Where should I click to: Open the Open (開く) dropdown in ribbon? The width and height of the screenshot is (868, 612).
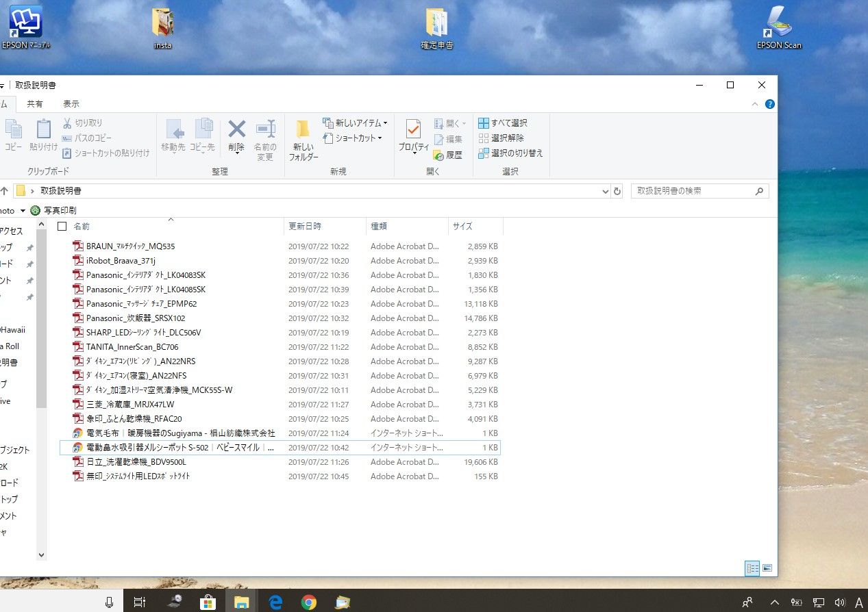click(450, 124)
